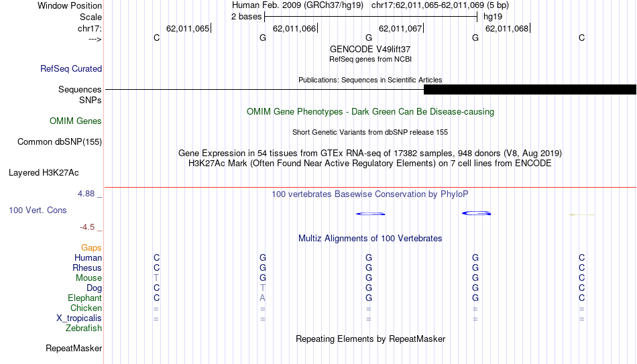Click the hg19 label beside scale bar
The image size is (637, 364).
[x=493, y=17]
